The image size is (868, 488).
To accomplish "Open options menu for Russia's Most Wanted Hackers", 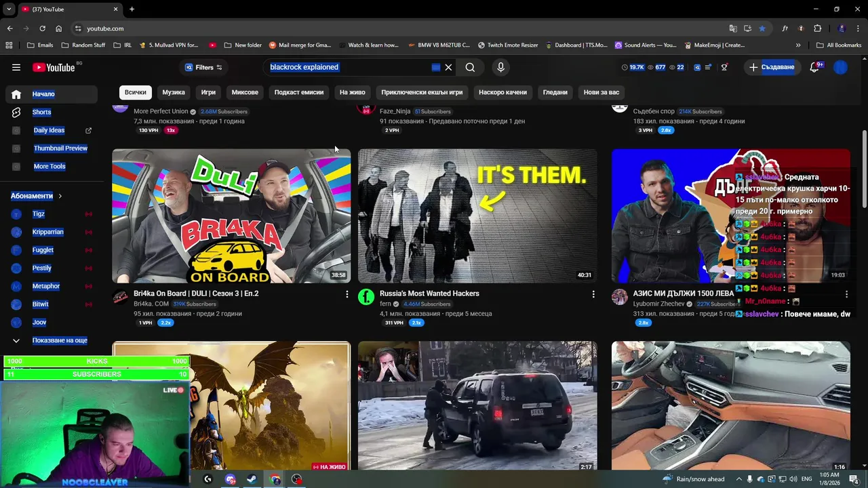I will click(593, 294).
